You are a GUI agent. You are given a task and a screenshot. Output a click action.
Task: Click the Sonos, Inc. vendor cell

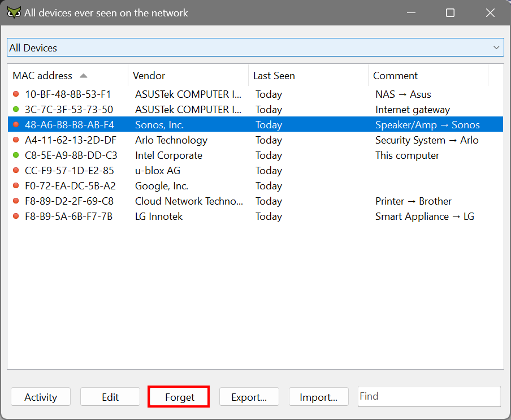point(159,125)
